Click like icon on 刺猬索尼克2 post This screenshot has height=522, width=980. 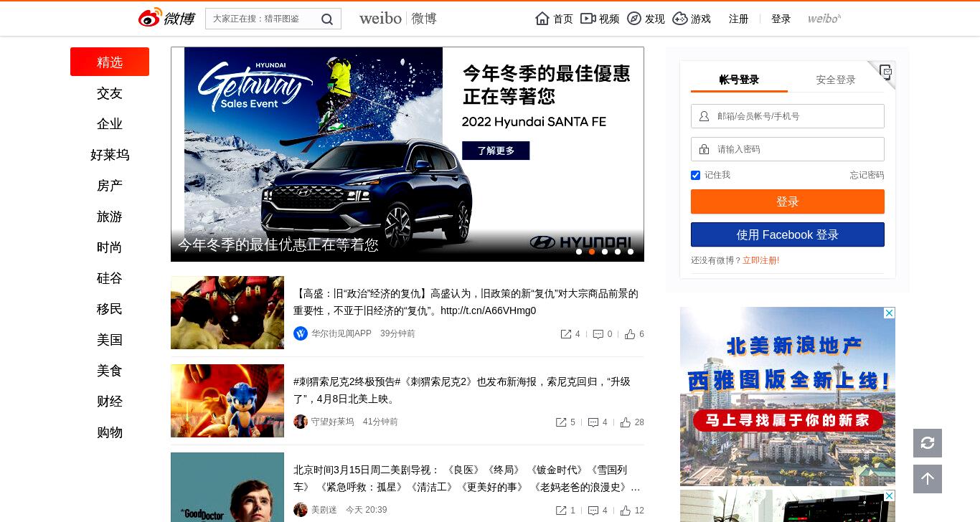tap(626, 422)
